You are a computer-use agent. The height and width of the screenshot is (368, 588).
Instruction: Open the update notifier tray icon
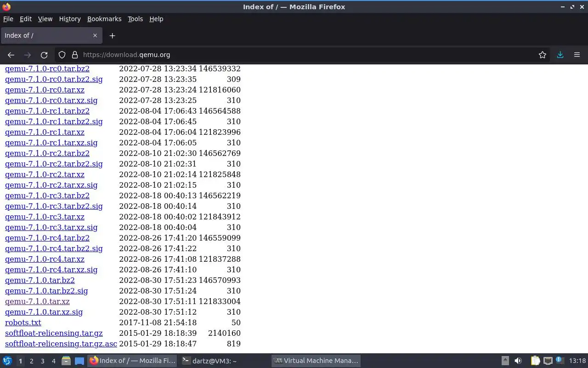click(x=559, y=361)
